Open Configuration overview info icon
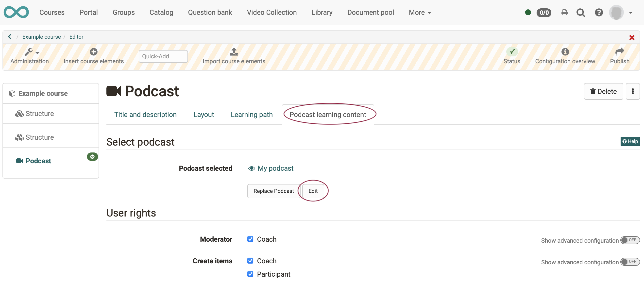This screenshot has height=301, width=644. (x=565, y=52)
